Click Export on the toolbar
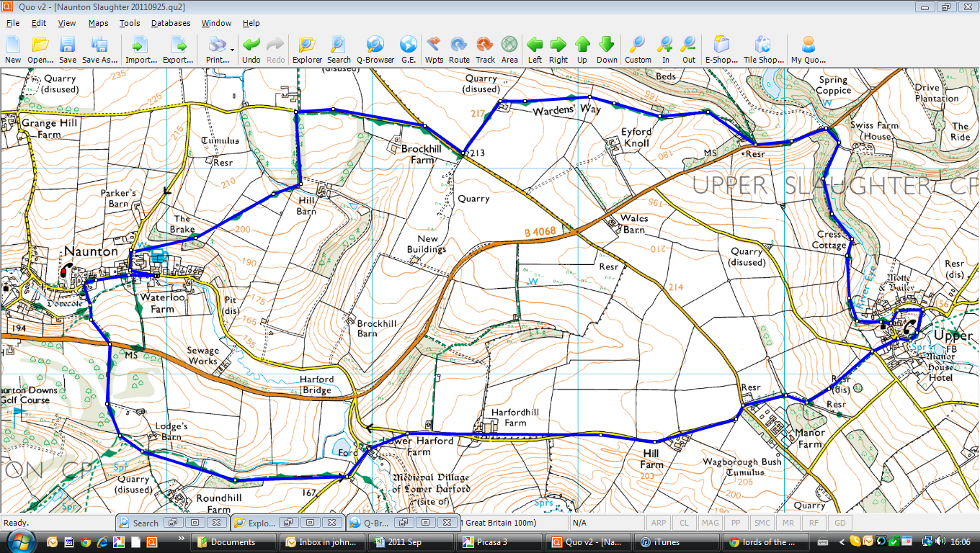 tap(177, 49)
